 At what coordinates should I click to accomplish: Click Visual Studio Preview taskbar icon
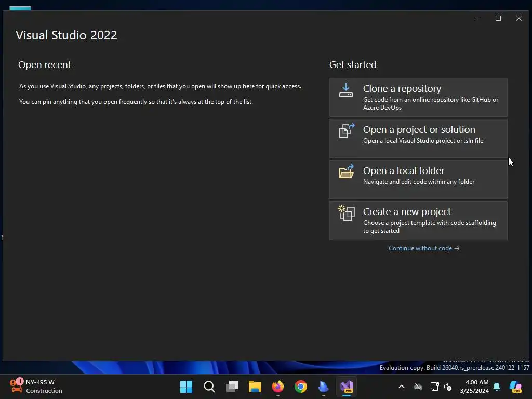click(x=347, y=387)
